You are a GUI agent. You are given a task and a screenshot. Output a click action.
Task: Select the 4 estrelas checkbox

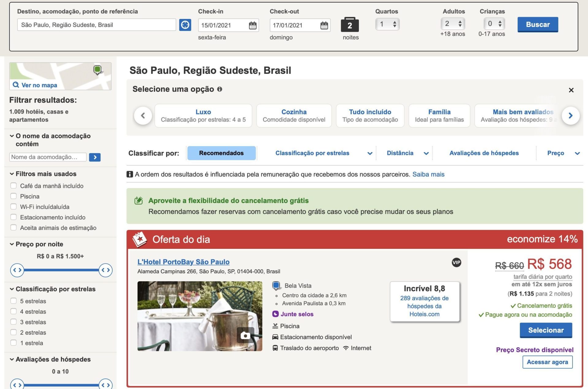(13, 311)
